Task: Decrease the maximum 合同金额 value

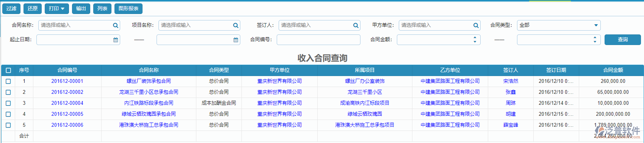Action: click(x=595, y=42)
